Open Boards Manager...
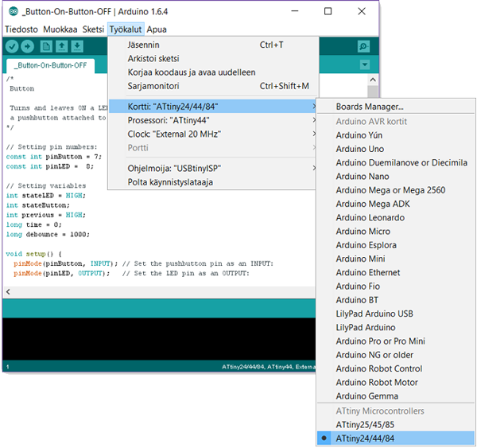 tap(396, 107)
